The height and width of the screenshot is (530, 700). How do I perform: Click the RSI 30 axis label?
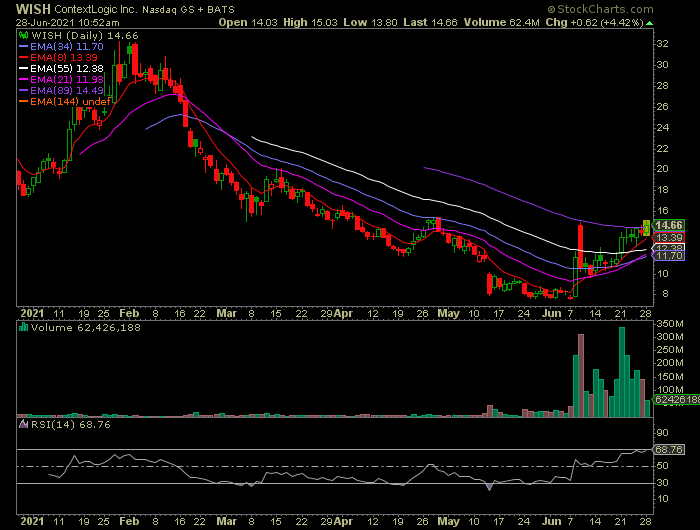click(x=662, y=483)
